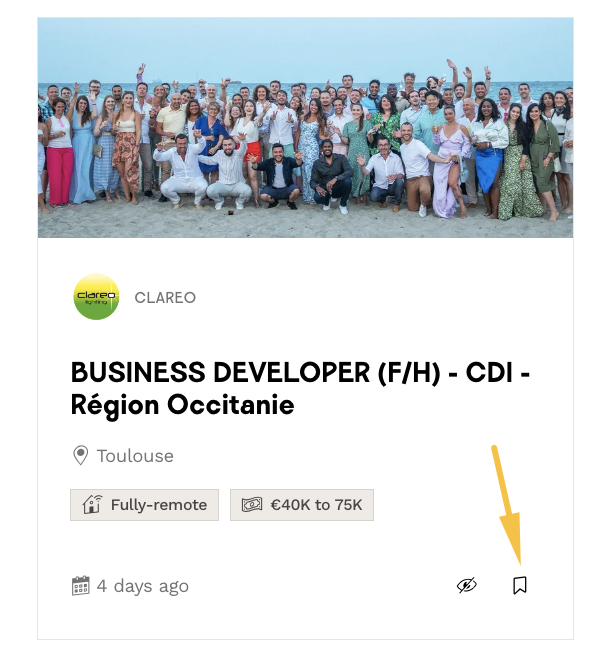Open the BUSINESS DEVELOPER (F/H) - CDI title

point(300,372)
